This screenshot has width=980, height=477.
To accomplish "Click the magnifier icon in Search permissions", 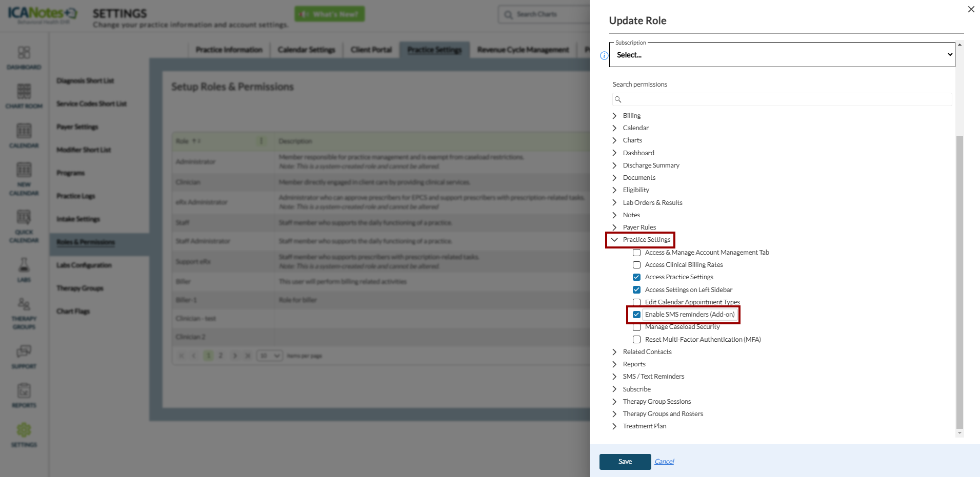I will [618, 99].
